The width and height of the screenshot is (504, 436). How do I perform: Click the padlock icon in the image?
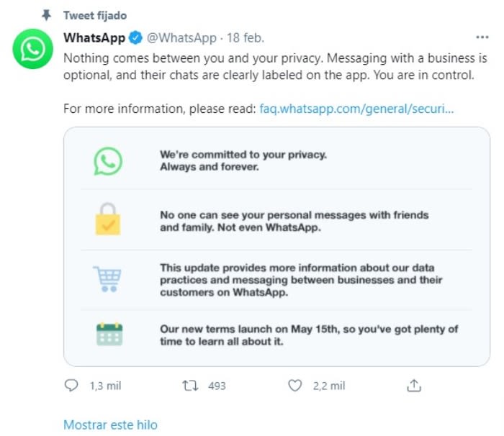tap(108, 219)
